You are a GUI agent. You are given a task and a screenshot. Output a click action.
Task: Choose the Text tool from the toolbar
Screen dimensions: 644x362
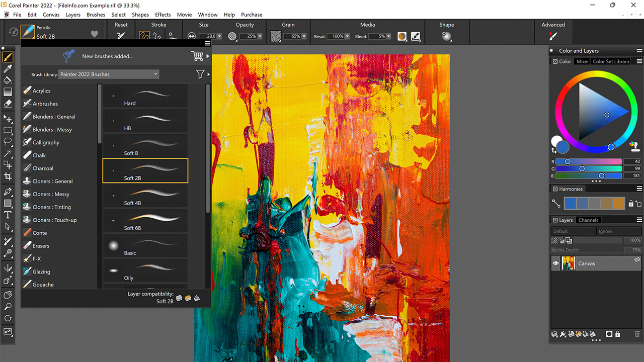coord(8,215)
